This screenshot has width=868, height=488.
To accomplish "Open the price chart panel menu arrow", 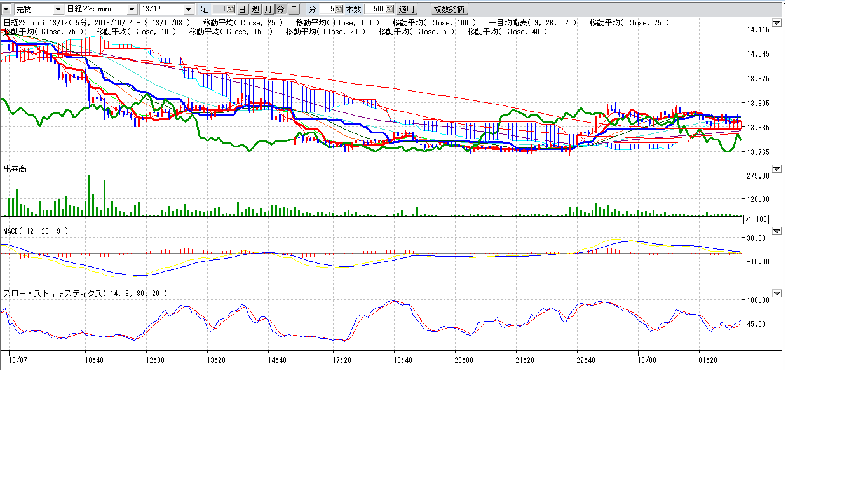I will (776, 24).
